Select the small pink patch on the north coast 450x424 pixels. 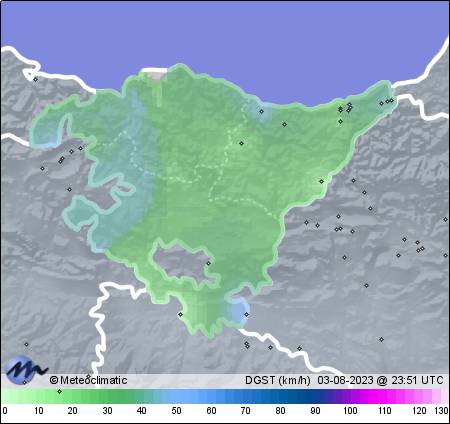pos(155,75)
